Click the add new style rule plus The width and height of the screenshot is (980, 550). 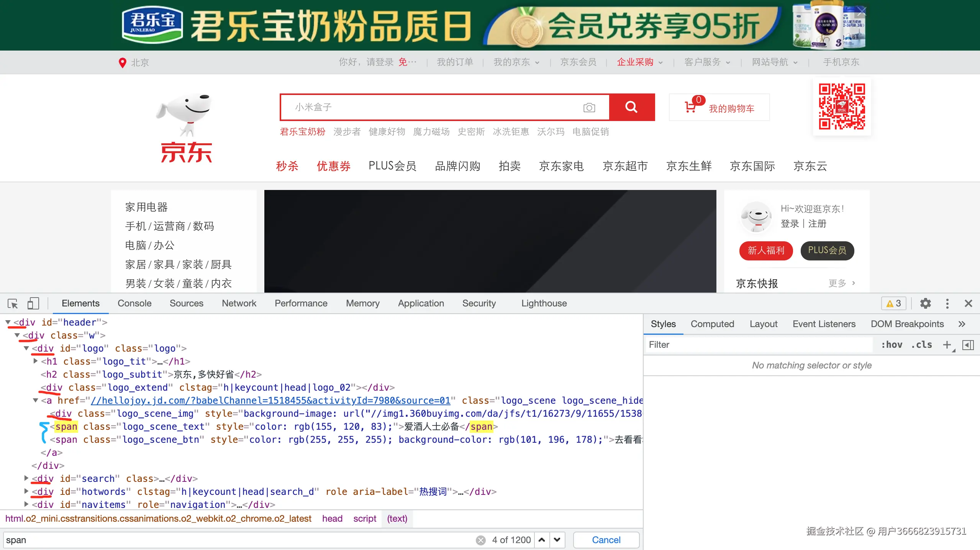[x=947, y=345]
